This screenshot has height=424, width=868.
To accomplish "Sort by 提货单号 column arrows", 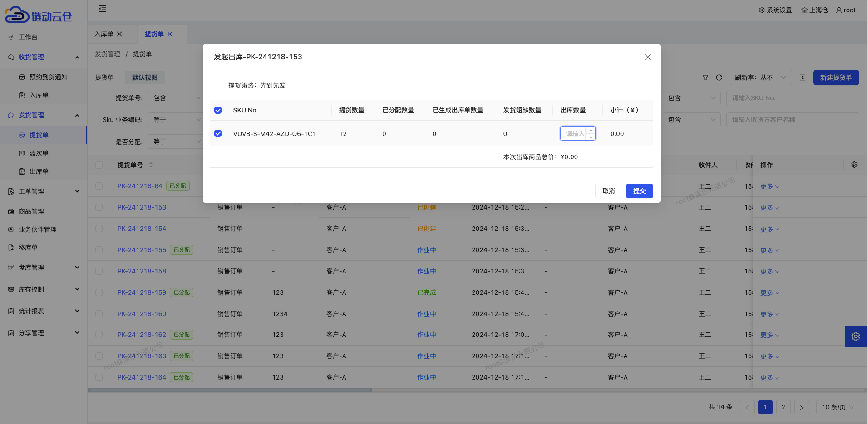I will coord(151,165).
